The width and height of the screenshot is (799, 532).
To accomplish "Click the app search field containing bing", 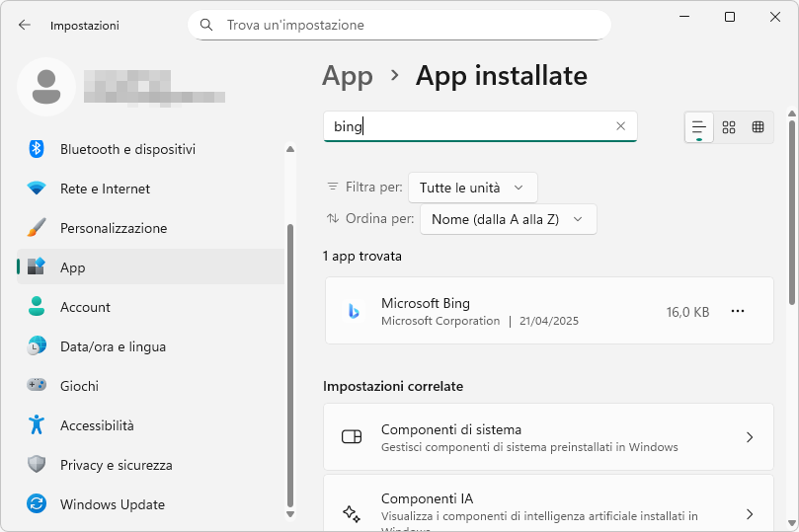I will [480, 126].
